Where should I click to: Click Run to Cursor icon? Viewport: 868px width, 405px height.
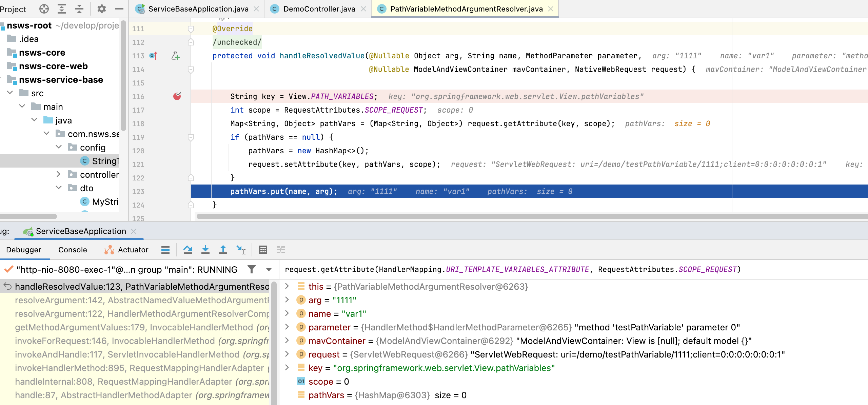[x=241, y=250]
